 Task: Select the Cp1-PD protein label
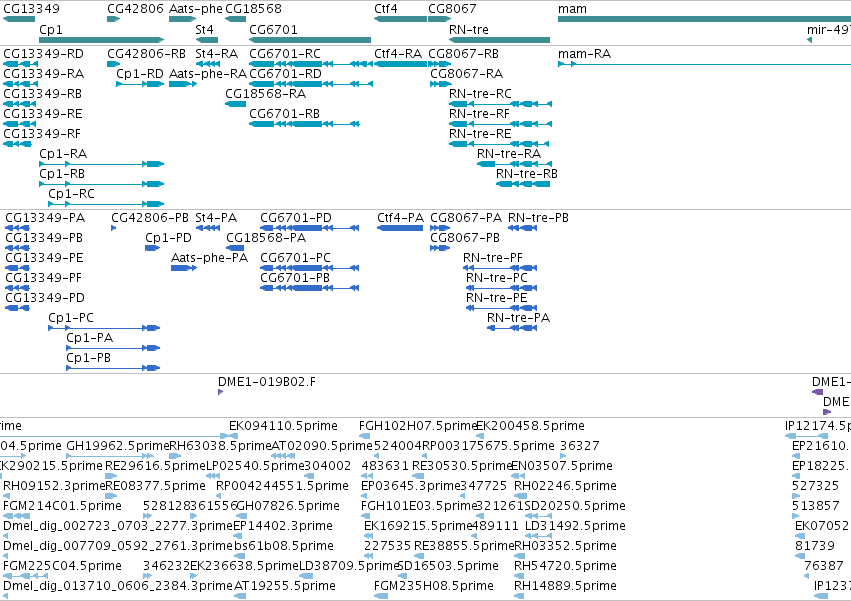click(x=168, y=238)
